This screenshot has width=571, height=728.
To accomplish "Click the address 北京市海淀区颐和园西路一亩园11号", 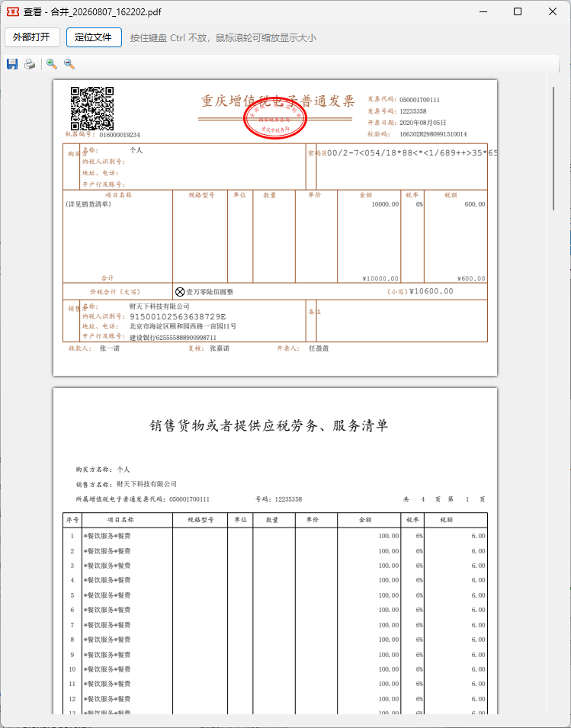I will 182,326.
